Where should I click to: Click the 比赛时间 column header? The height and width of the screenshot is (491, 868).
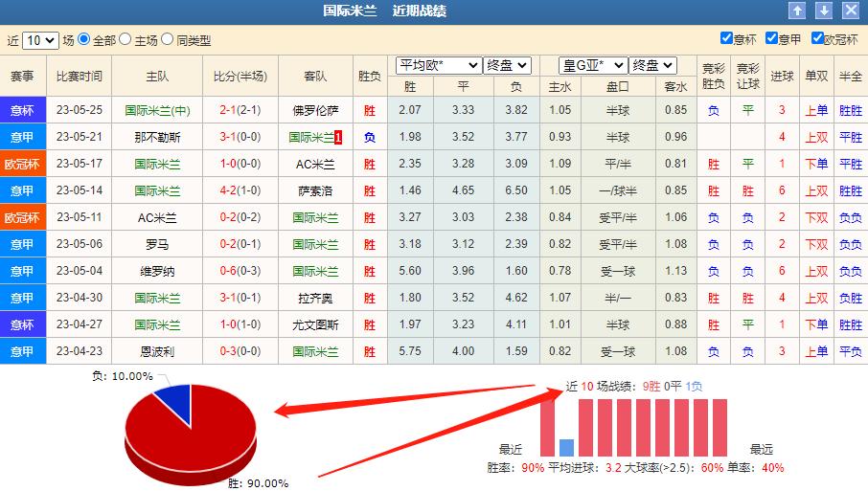coord(80,77)
